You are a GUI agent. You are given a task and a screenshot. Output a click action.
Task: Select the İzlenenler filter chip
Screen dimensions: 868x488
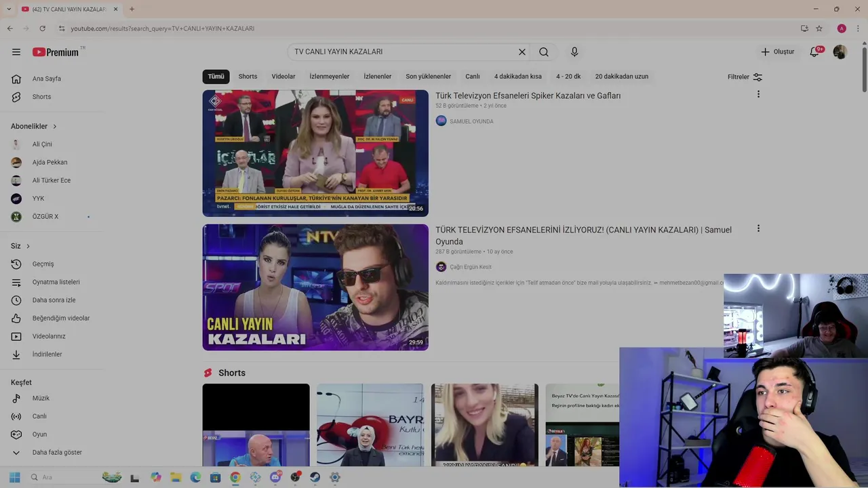point(377,77)
